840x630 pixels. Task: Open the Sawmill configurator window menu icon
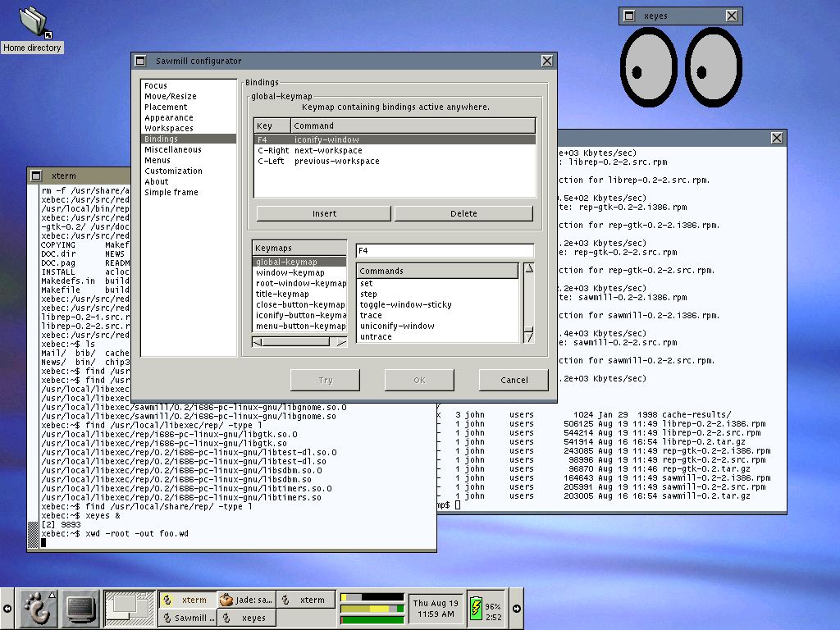tap(140, 61)
